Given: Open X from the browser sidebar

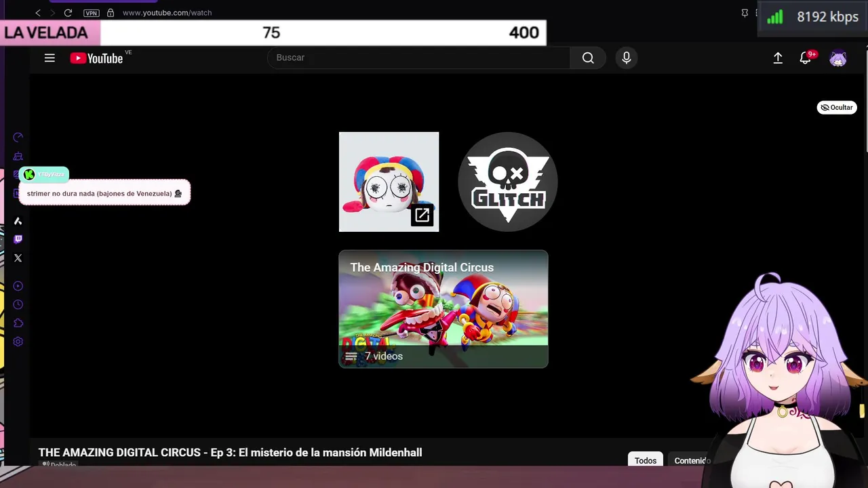Looking at the screenshot, I should click(18, 258).
